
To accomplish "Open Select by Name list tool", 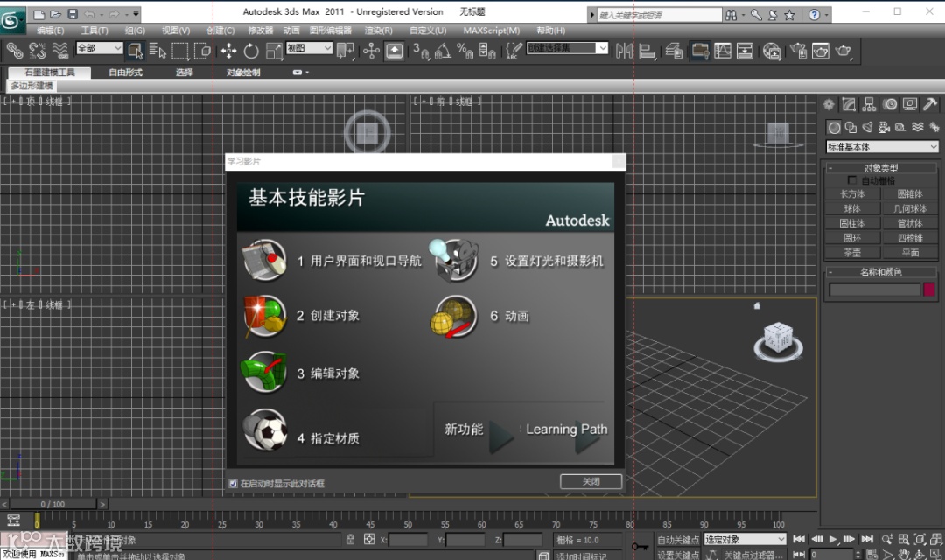I will (x=157, y=52).
